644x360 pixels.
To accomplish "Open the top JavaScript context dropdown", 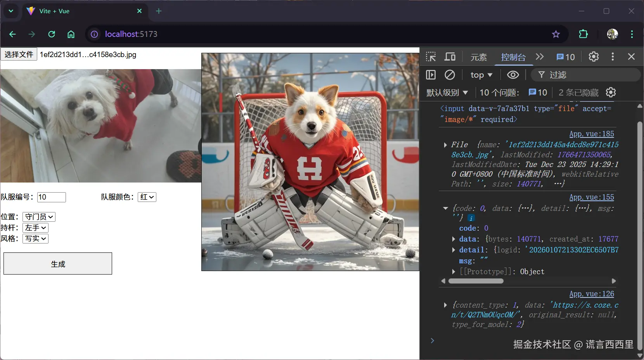I will [x=481, y=75].
